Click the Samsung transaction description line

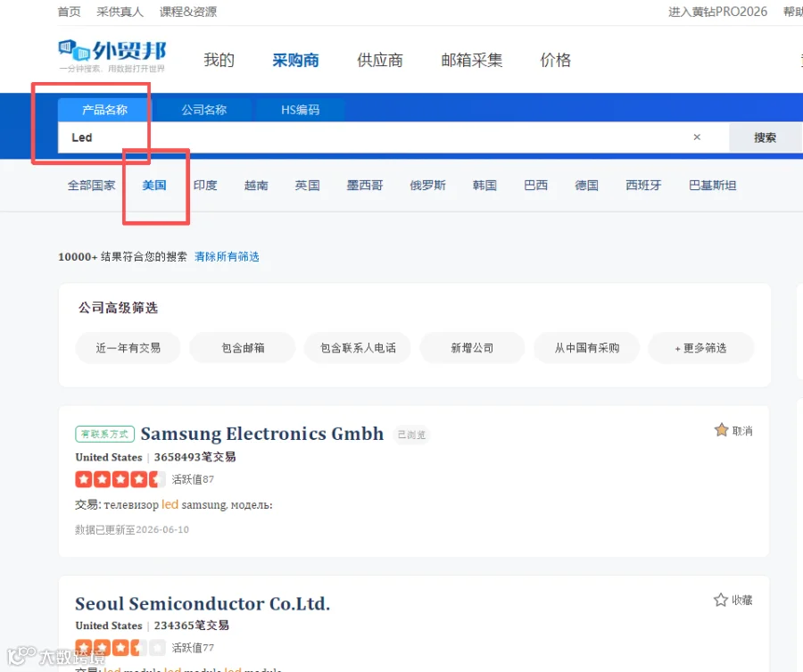[x=174, y=505]
